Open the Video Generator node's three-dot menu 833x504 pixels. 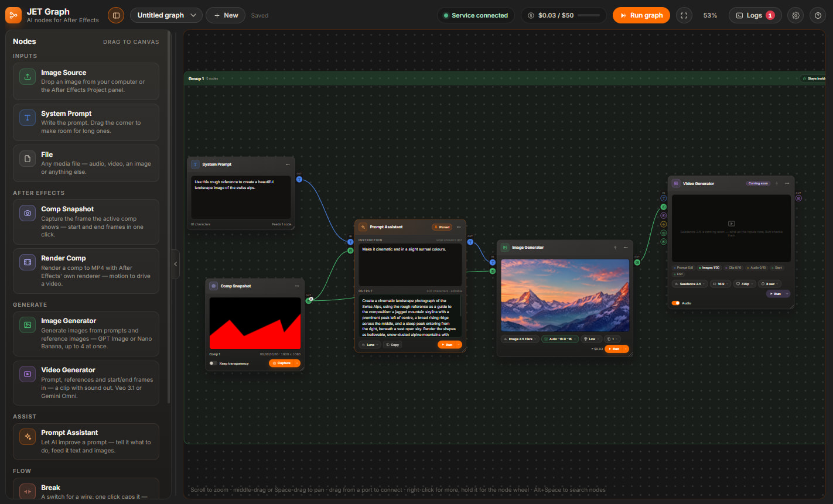pos(787,183)
